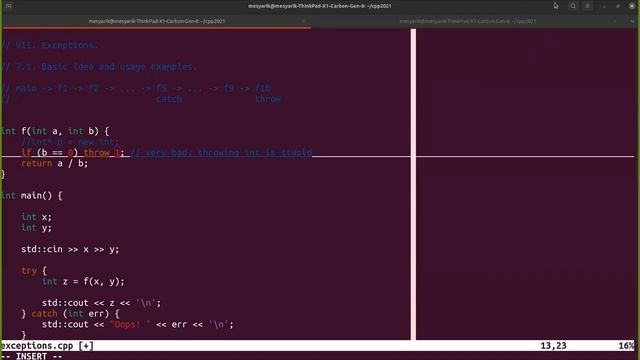Click the orange 'throw' keyword in function f
The height and width of the screenshot is (360, 640).
97,153
